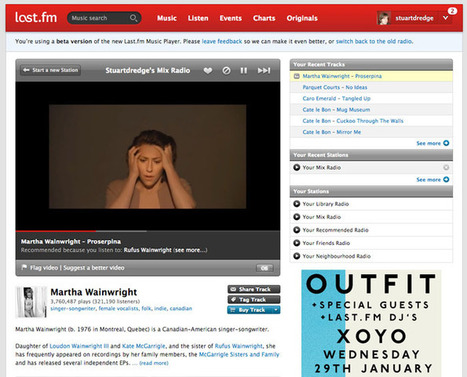The height and width of the screenshot is (377, 467).
Task: Open Cate le Bon – Cuckoo Through The Walls
Action: tap(353, 121)
